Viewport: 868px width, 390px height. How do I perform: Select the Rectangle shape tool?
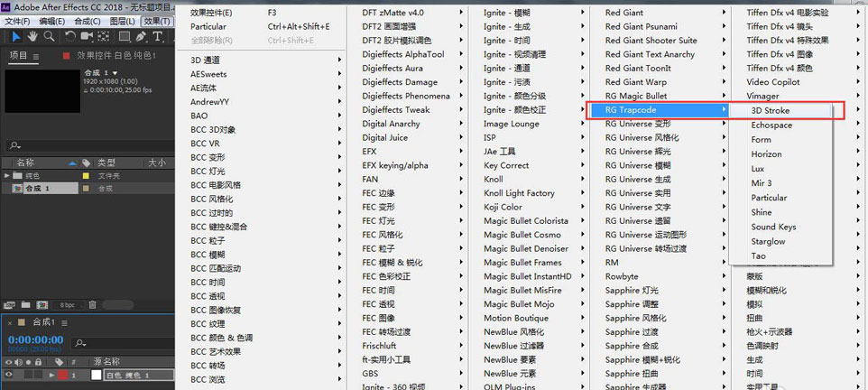click(x=125, y=36)
